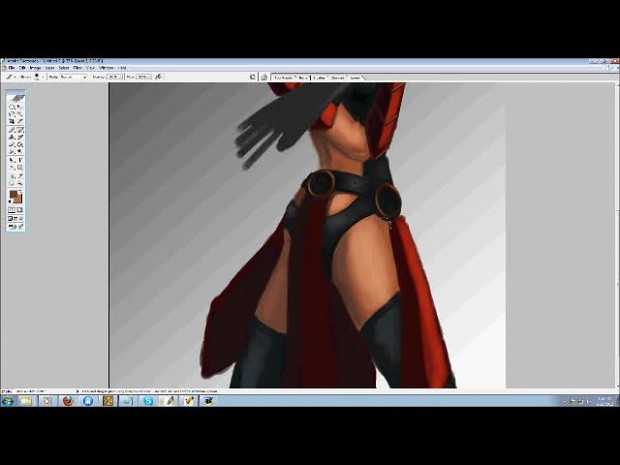Image resolution: width=620 pixels, height=465 pixels.
Task: Activate the Eyedropper tool
Action: coord(20,175)
